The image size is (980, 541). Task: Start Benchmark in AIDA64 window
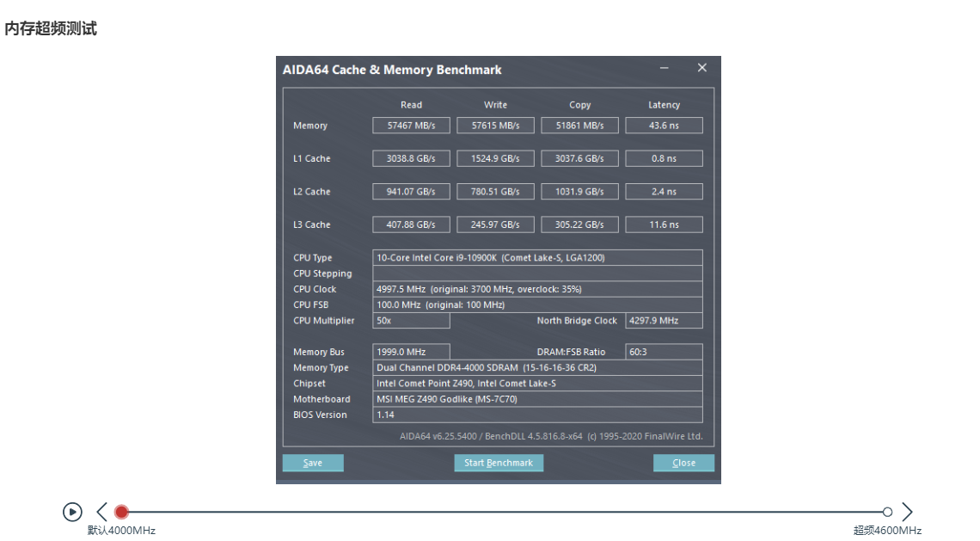tap(499, 463)
